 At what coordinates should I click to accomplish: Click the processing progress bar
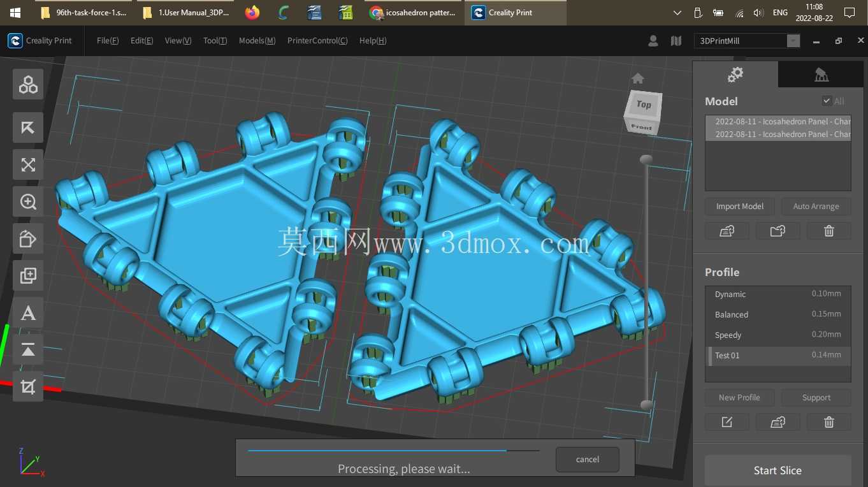[393, 451]
